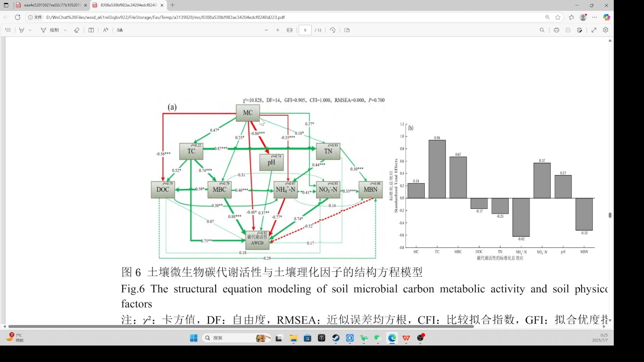Expand the highlighter pen options dropdown
This screenshot has height=362, width=644.
coord(30,30)
